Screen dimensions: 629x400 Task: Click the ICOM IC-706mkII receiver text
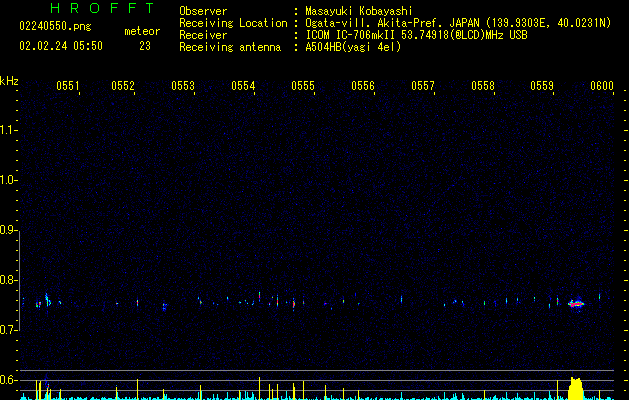tap(416, 35)
